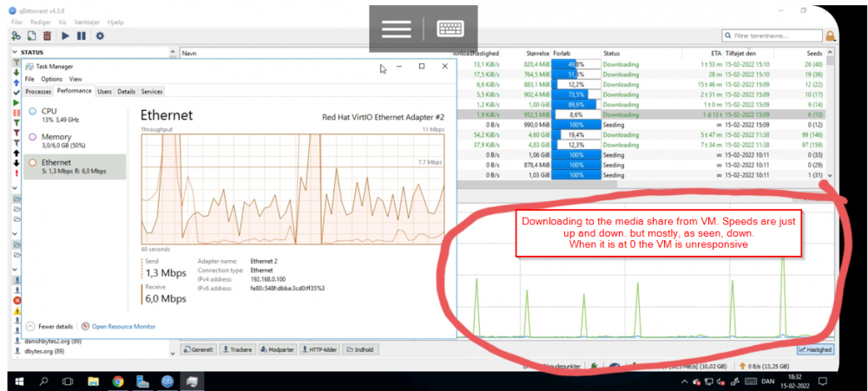Click the torrent name filter search field
868x391 pixels.
click(773, 36)
